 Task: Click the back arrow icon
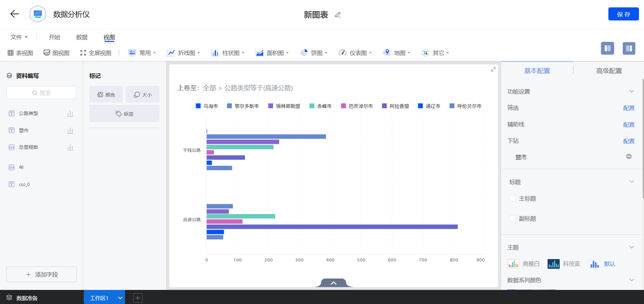(15, 14)
